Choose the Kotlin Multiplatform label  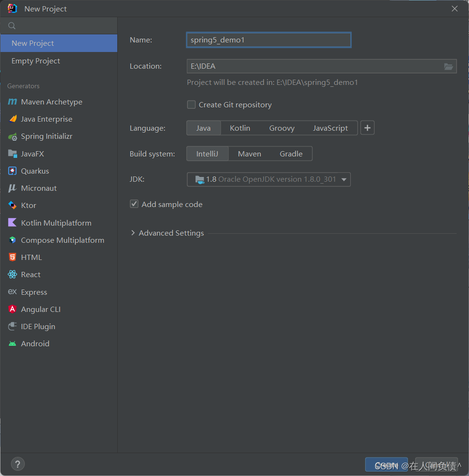point(56,223)
